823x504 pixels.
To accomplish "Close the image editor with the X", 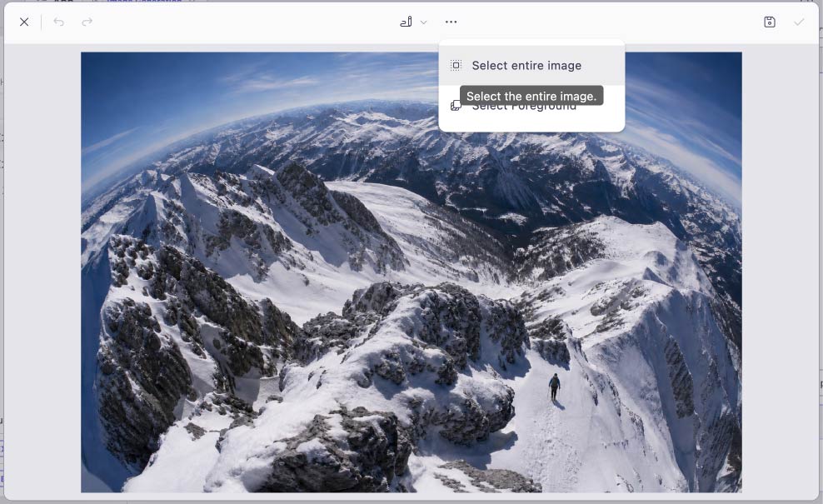I will pyautogui.click(x=24, y=22).
